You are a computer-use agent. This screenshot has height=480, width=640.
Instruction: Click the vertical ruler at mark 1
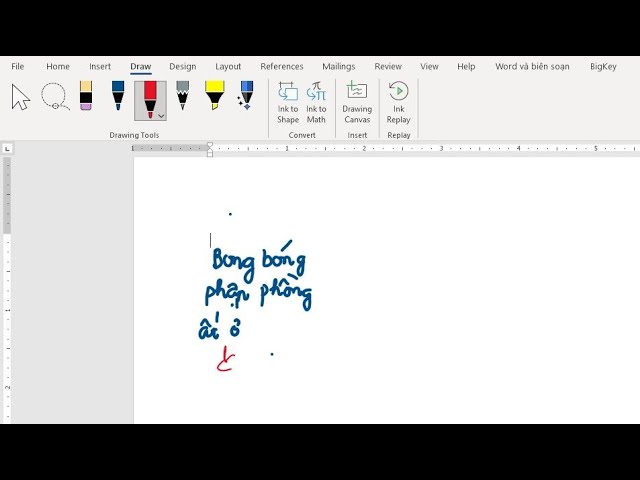(7, 311)
